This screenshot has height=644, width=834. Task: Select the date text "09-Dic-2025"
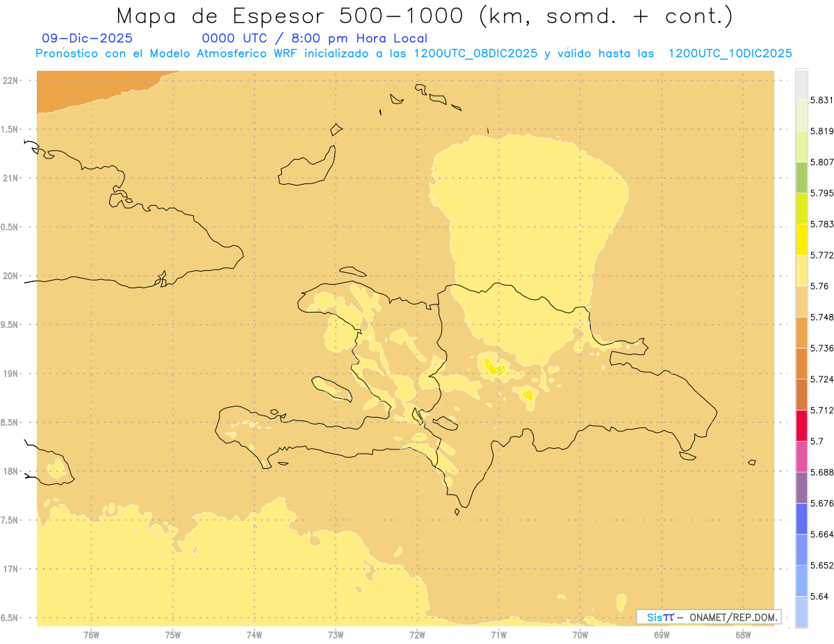pyautogui.click(x=88, y=38)
